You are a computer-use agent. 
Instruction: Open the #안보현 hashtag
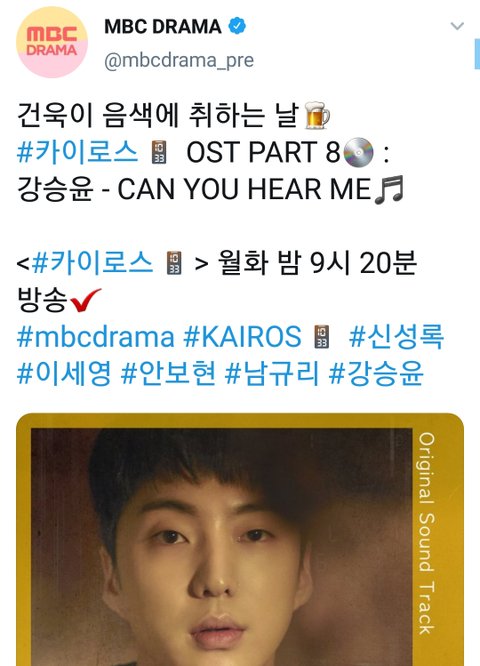[x=168, y=373]
